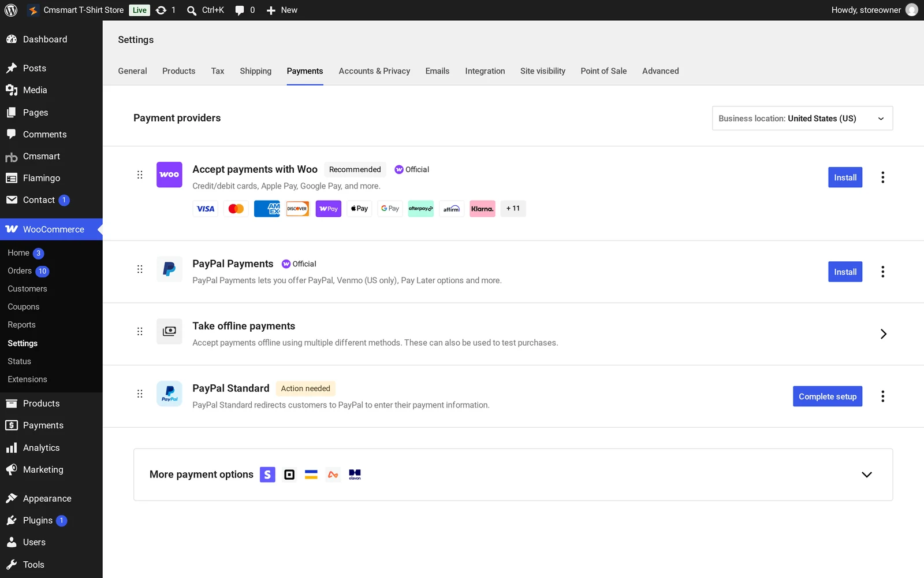The image size is (924, 578).
Task: Click the Google Pay icon
Action: 390,209
